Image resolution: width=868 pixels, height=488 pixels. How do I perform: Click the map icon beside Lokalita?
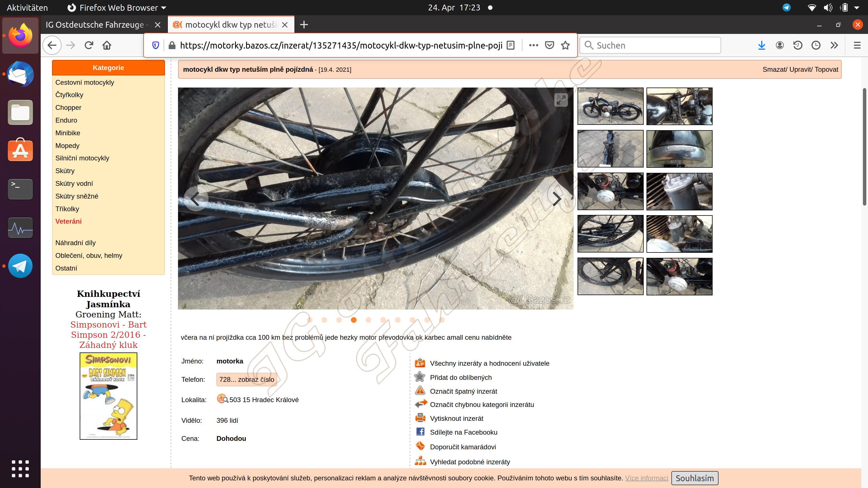click(222, 399)
